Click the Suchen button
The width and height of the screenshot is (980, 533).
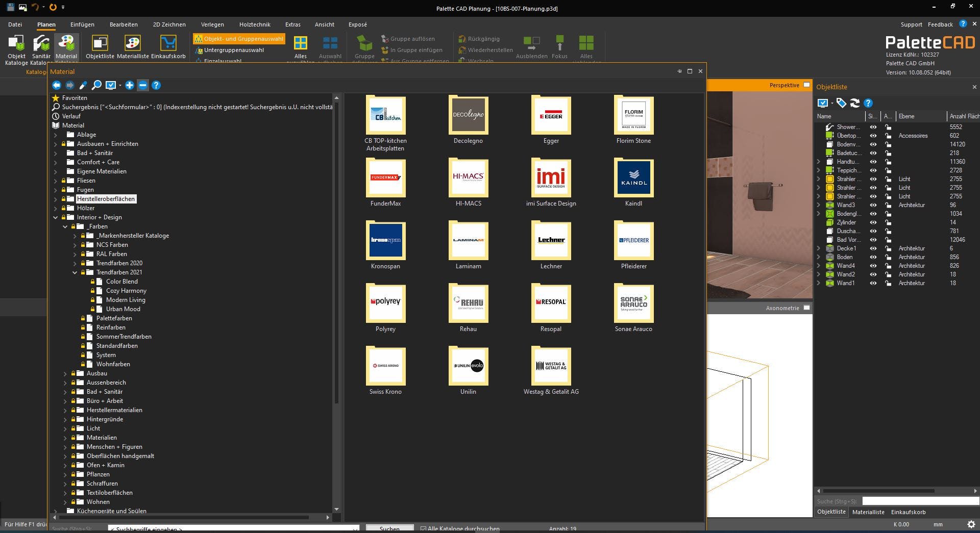tap(389, 528)
